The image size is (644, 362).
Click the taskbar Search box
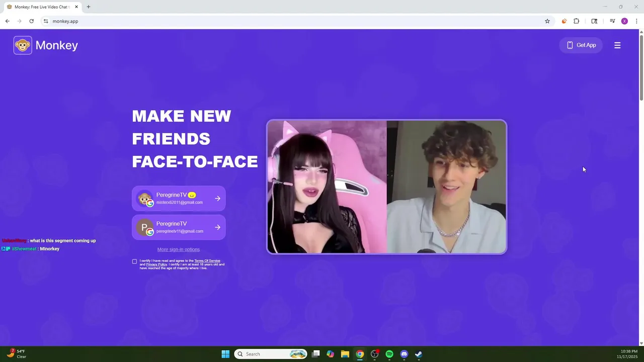271,354
